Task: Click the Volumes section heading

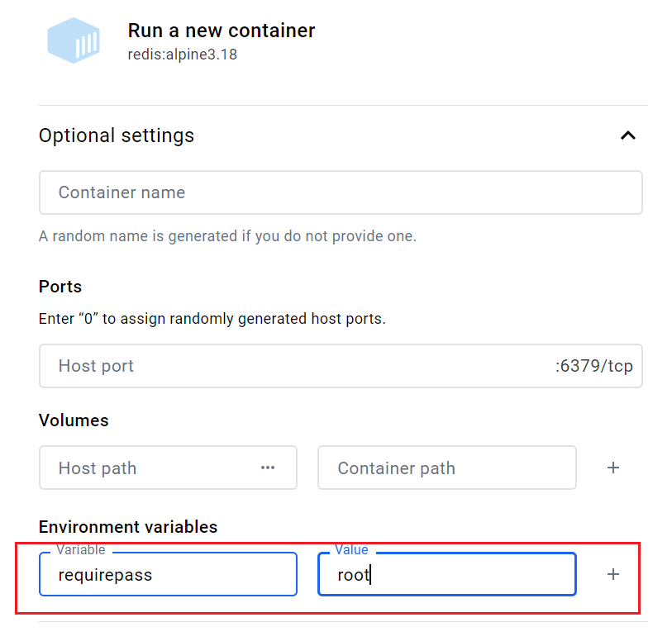Action: click(74, 420)
